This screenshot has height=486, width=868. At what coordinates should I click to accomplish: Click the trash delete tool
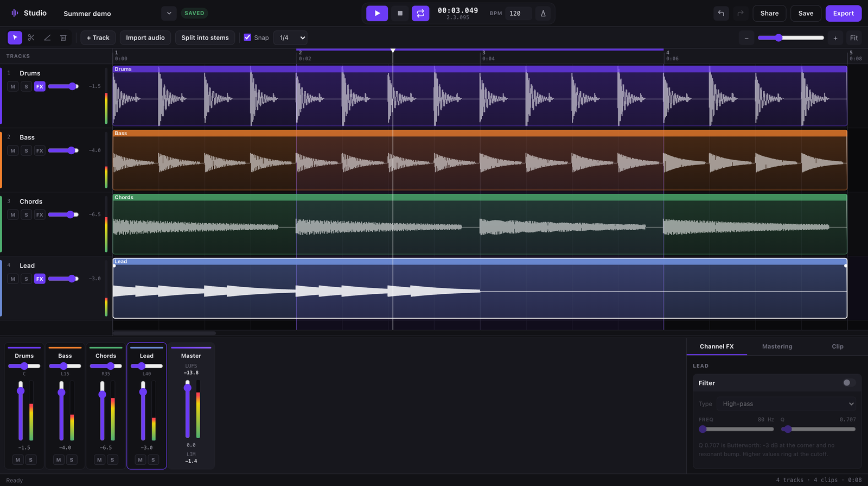[x=63, y=37]
